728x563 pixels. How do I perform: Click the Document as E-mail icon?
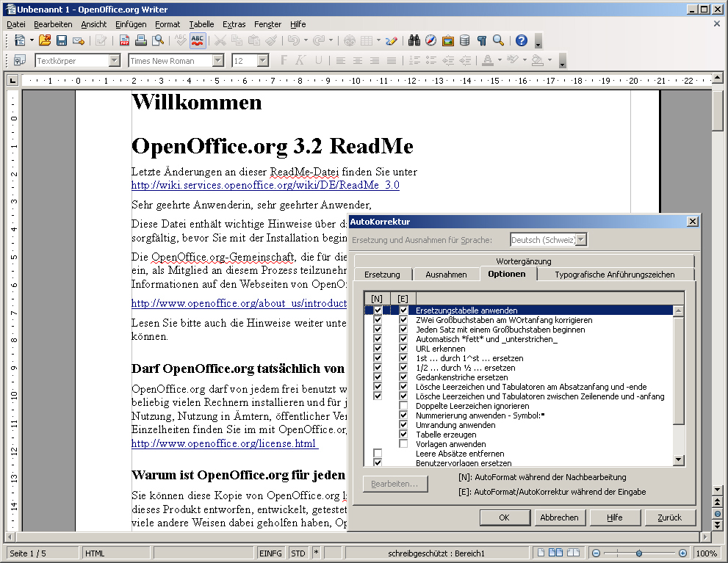point(79,41)
